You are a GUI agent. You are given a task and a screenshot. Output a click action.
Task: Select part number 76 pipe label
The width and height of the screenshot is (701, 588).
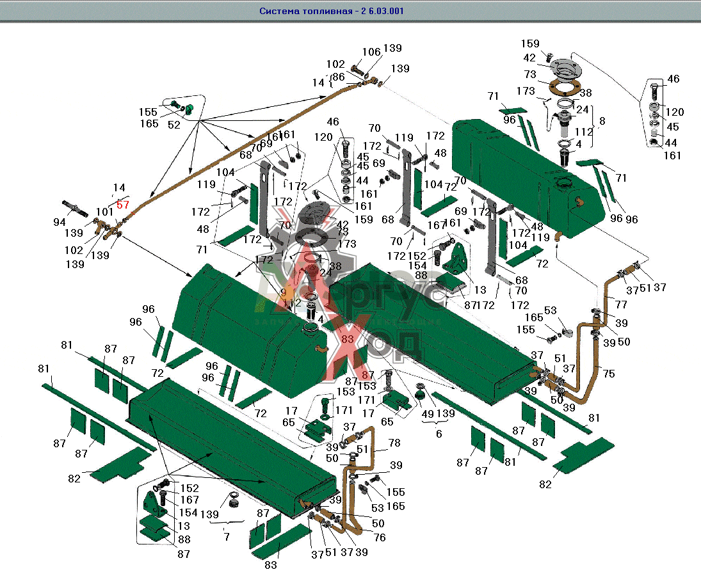pos(380,537)
